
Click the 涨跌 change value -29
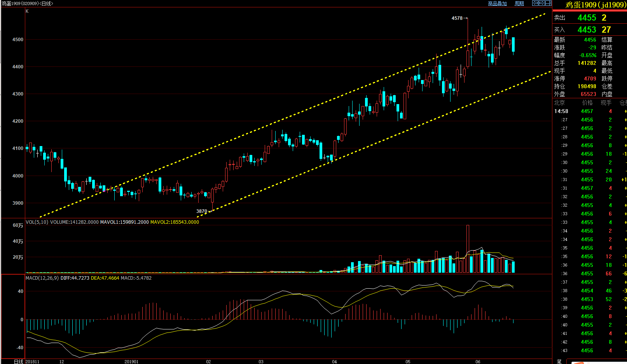click(x=592, y=47)
